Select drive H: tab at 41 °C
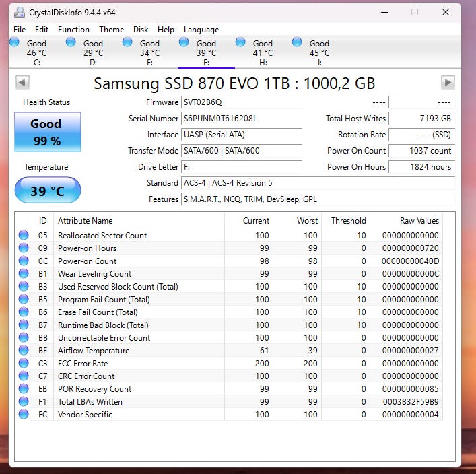This screenshot has height=474, width=476. tap(263, 53)
